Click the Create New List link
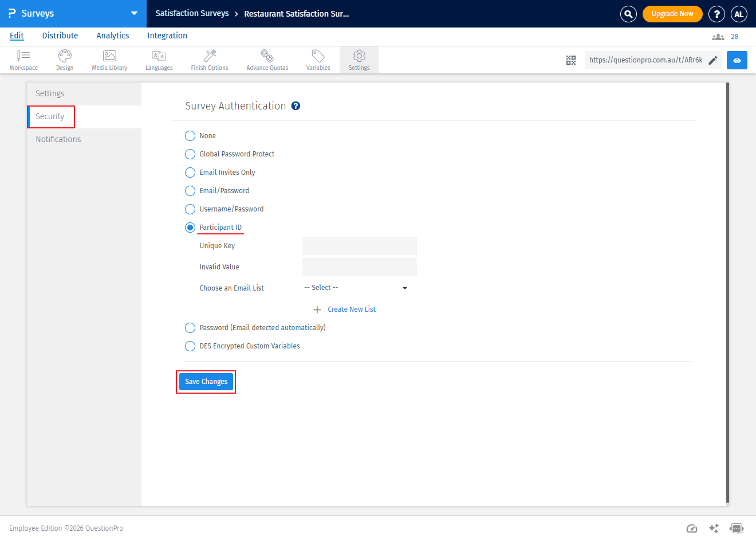756x541 pixels. [351, 309]
